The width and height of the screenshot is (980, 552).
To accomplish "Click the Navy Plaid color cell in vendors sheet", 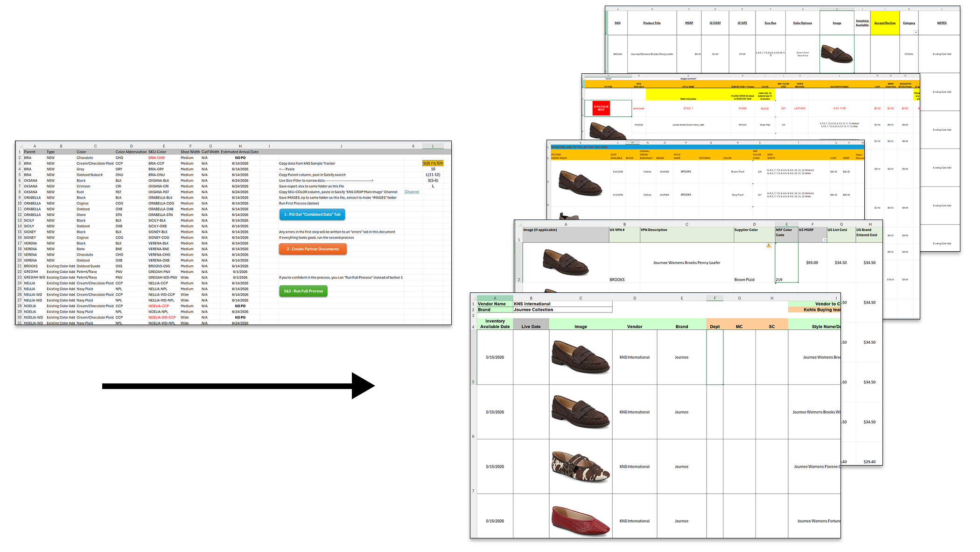I will tap(737, 195).
